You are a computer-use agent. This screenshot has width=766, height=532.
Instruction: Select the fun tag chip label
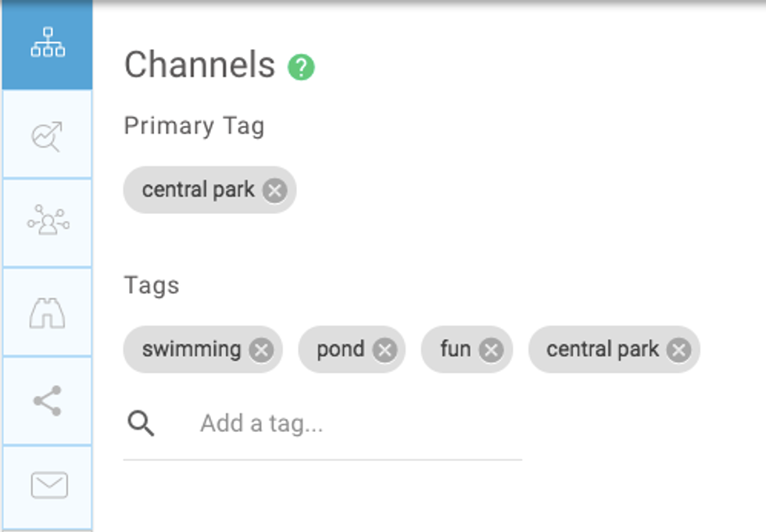(455, 349)
